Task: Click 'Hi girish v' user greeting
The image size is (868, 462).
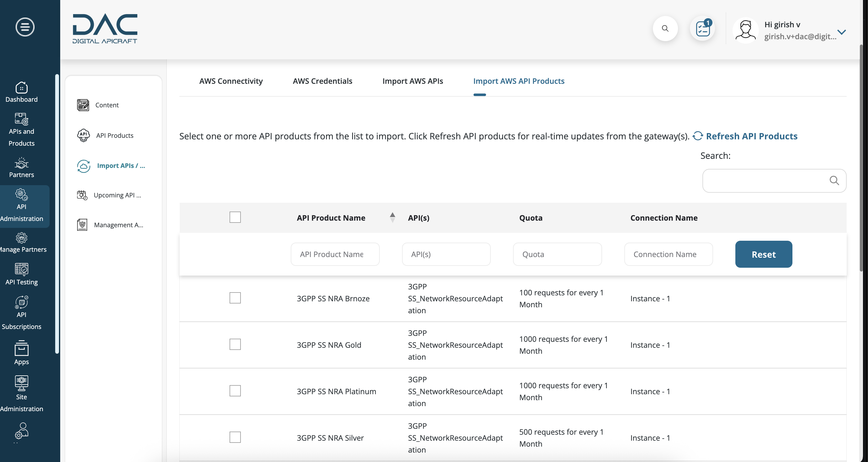Action: point(782,24)
